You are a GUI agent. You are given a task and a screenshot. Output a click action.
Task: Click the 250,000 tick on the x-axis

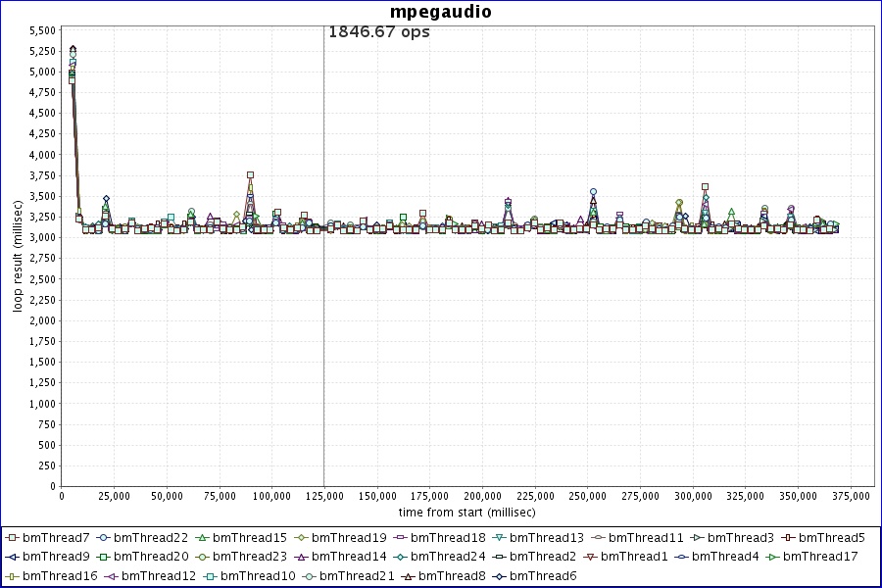point(587,497)
